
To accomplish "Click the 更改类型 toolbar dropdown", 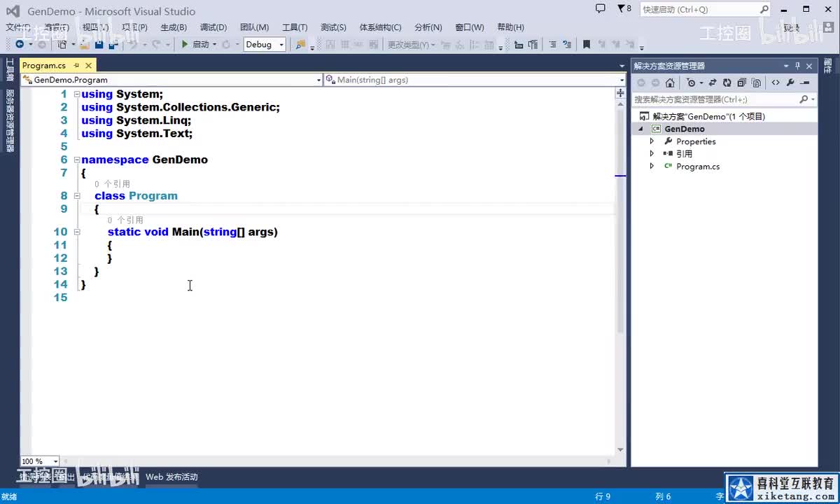I will tap(412, 44).
